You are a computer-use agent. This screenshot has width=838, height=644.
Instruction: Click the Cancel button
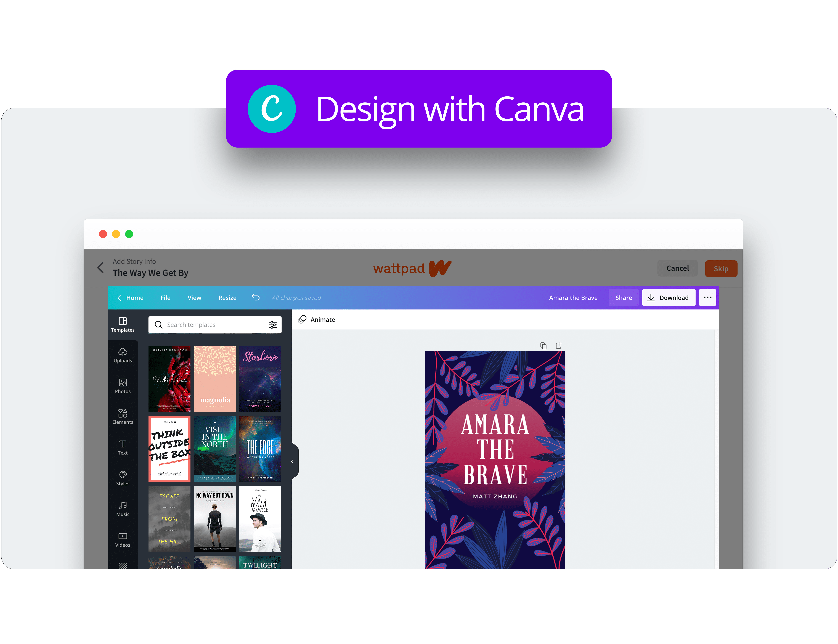(677, 268)
